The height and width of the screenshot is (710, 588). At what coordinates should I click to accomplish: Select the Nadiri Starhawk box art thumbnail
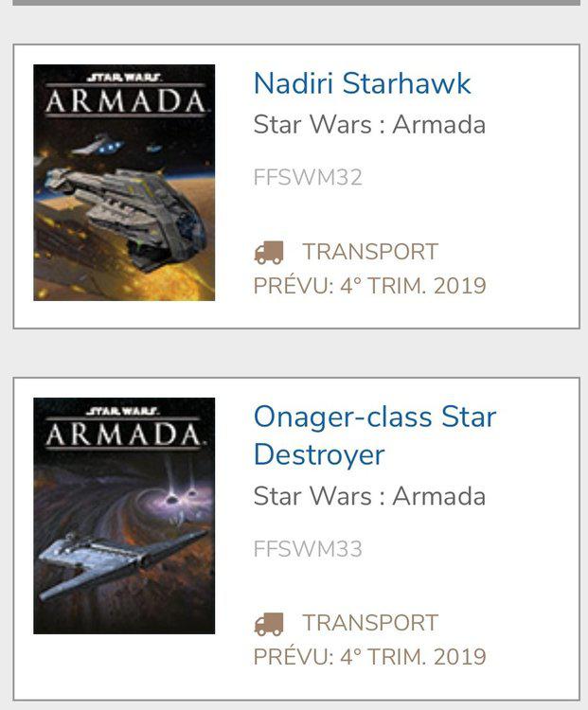tap(124, 183)
